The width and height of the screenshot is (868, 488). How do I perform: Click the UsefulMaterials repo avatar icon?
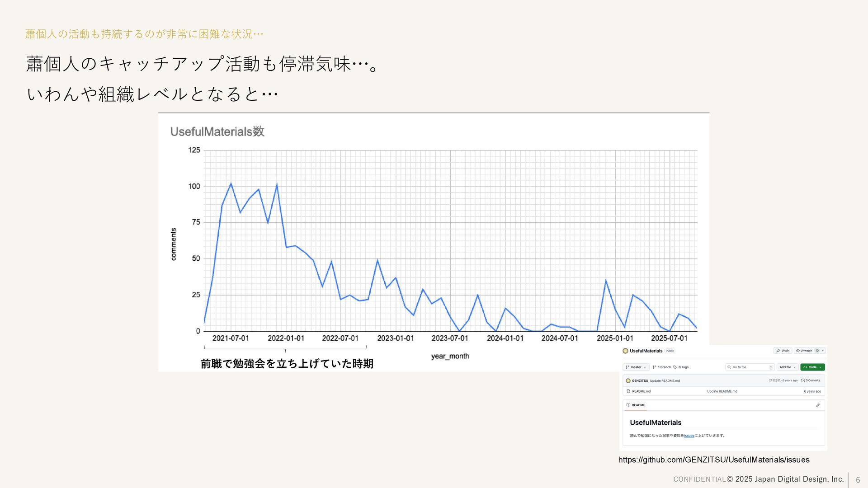(x=625, y=351)
